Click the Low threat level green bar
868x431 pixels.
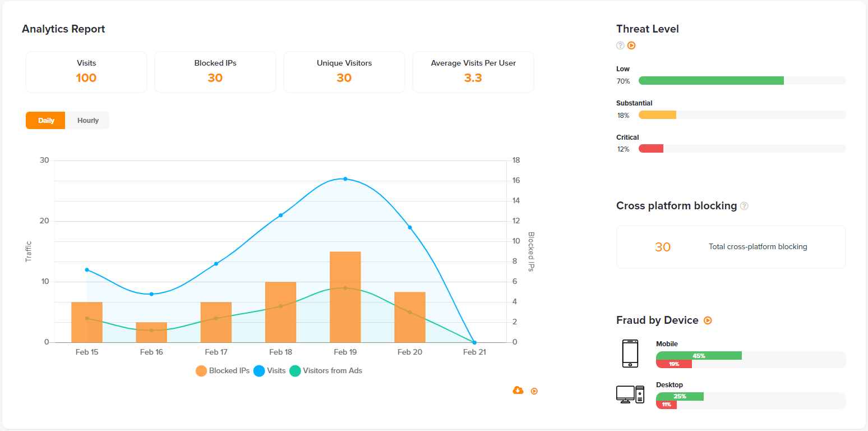pos(710,81)
